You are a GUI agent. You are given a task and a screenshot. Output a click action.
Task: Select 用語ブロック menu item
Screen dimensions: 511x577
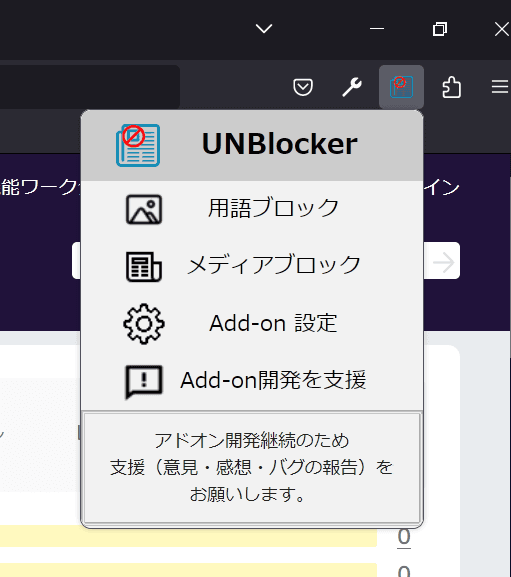252,209
